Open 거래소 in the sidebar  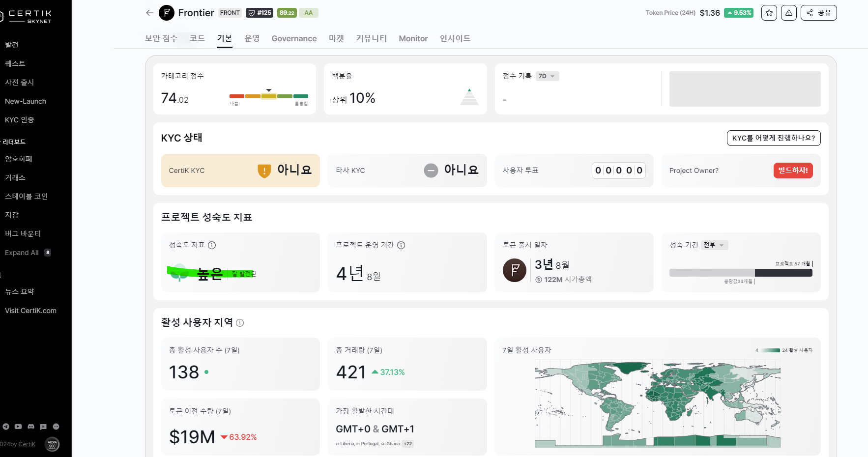[x=15, y=177]
